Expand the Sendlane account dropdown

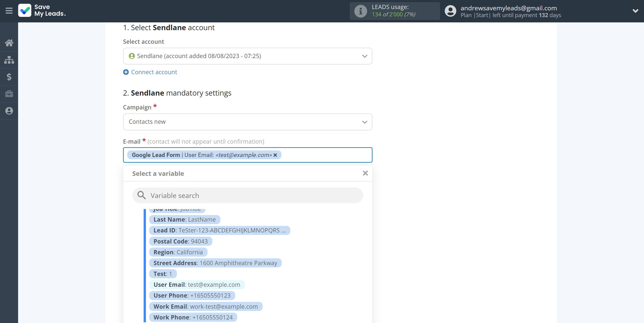click(x=364, y=56)
